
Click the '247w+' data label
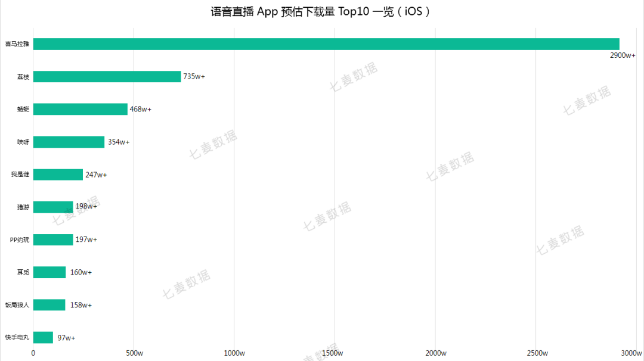click(x=96, y=175)
